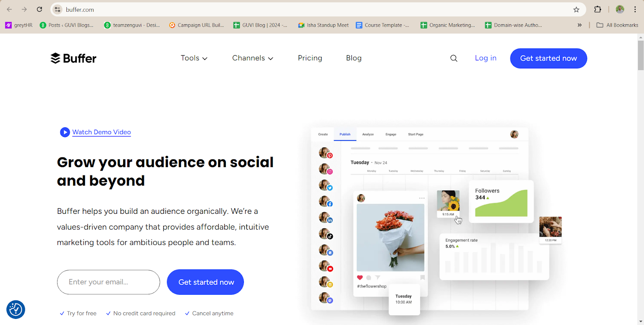The width and height of the screenshot is (644, 325).
Task: Click the search magnifier icon
Action: pos(454,58)
